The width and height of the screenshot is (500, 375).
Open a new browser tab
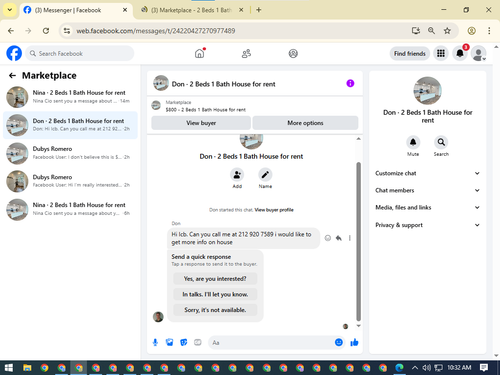pyautogui.click(x=258, y=10)
